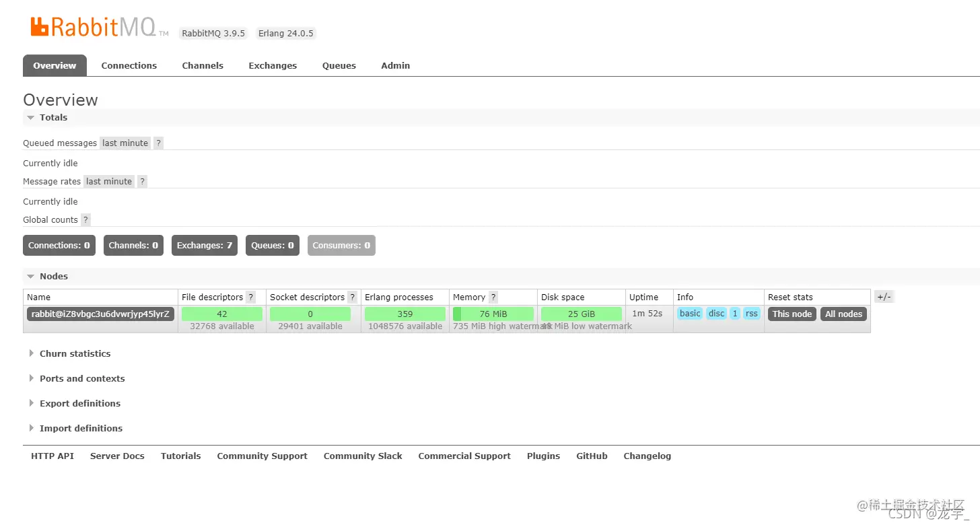The height and width of the screenshot is (527, 980).
Task: Click the RabbitMQ 3.9.5 version label
Action: (213, 33)
